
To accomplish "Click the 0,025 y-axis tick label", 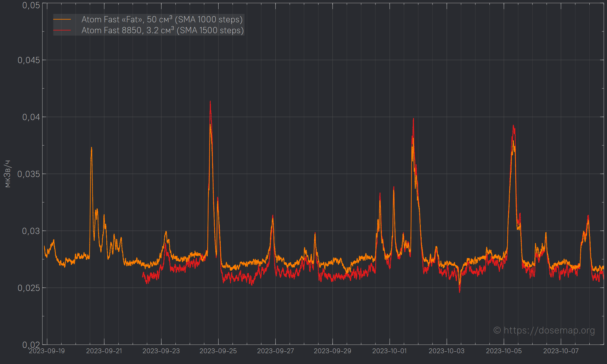I will (29, 288).
